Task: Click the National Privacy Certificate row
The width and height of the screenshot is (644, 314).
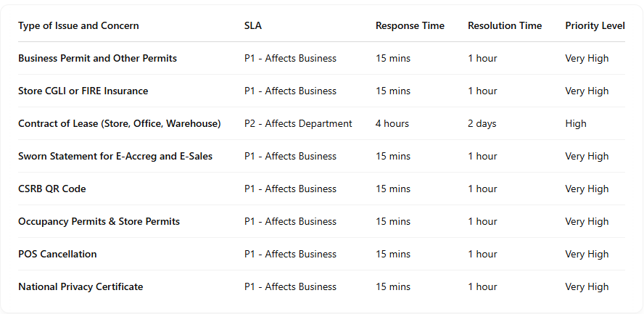Action: coord(80,286)
